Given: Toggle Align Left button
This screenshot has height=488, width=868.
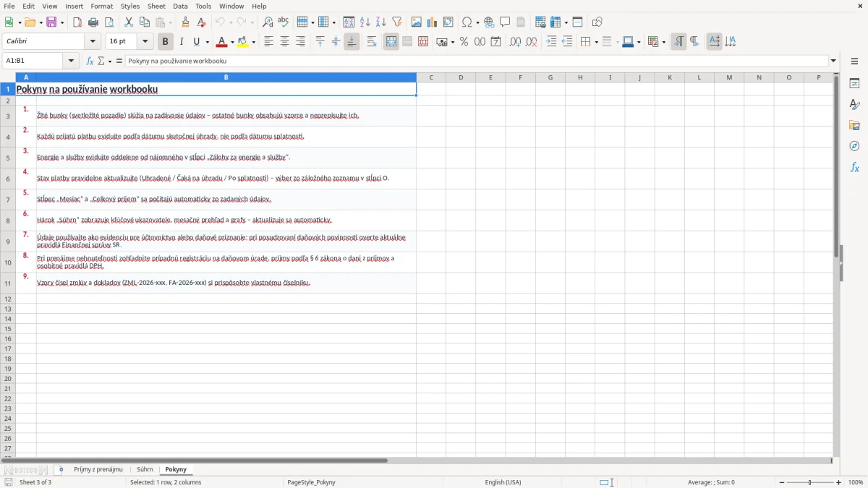Looking at the screenshot, I should [x=269, y=42].
